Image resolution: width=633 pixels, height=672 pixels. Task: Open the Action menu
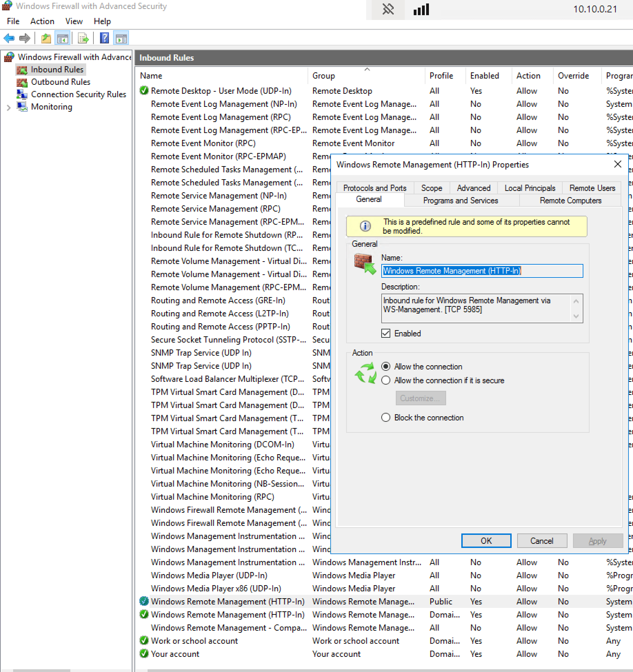(42, 21)
